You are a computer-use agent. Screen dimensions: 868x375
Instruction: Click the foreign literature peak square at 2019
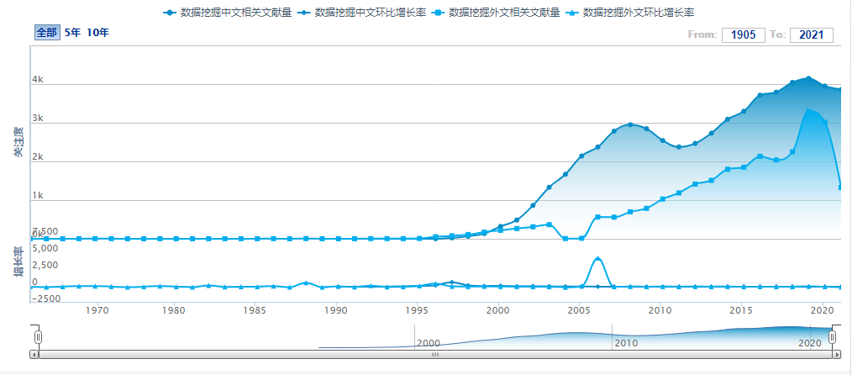(809, 111)
